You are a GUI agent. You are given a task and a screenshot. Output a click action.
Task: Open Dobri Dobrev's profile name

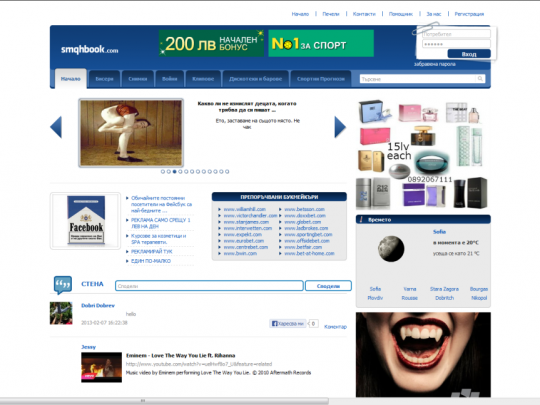[x=98, y=305]
